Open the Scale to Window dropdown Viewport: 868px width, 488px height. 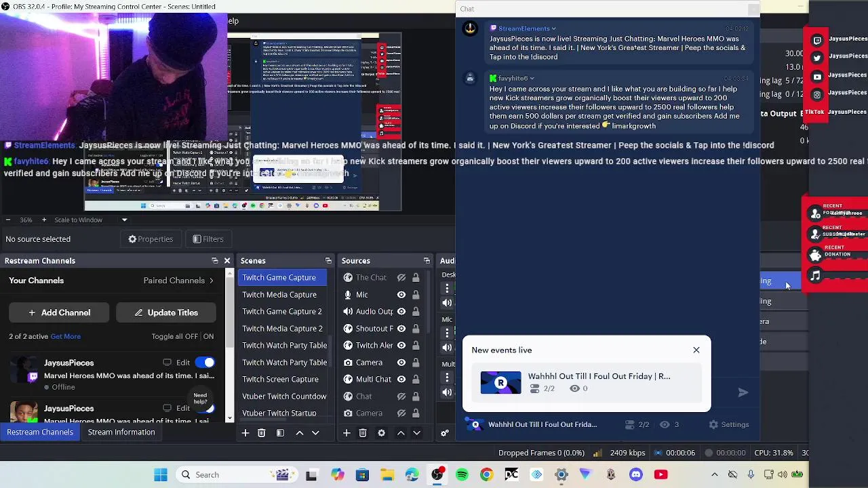click(x=124, y=220)
